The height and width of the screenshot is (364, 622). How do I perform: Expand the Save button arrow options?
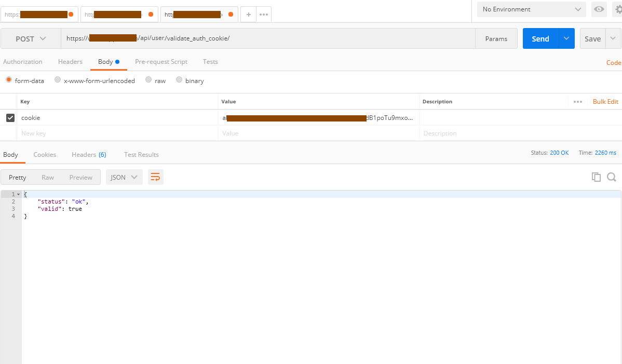[x=613, y=38]
